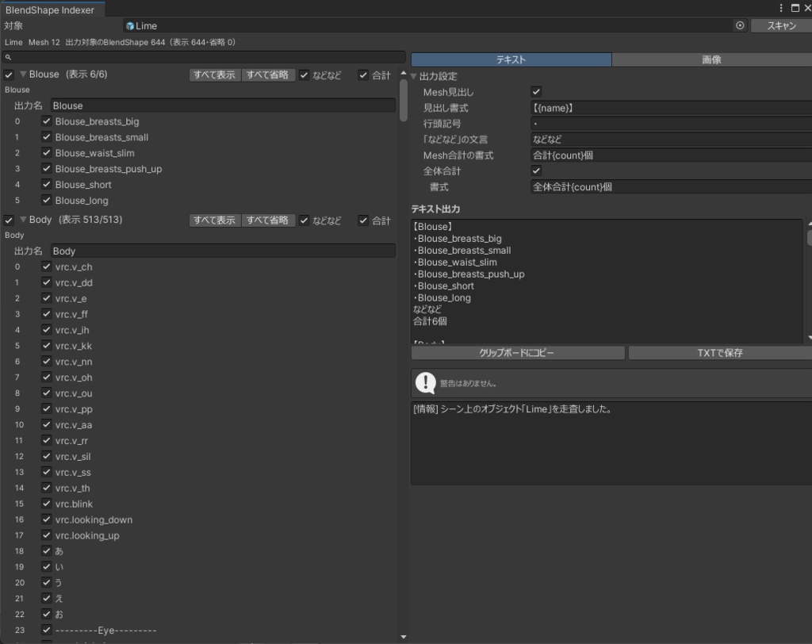Click the blendshape search field

(204, 57)
